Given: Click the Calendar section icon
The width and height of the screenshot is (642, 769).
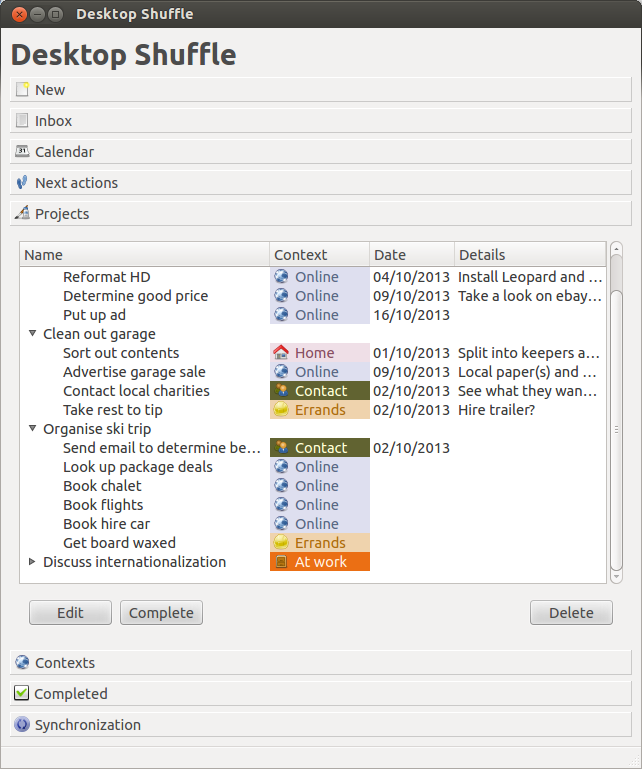Looking at the screenshot, I should click(22, 152).
